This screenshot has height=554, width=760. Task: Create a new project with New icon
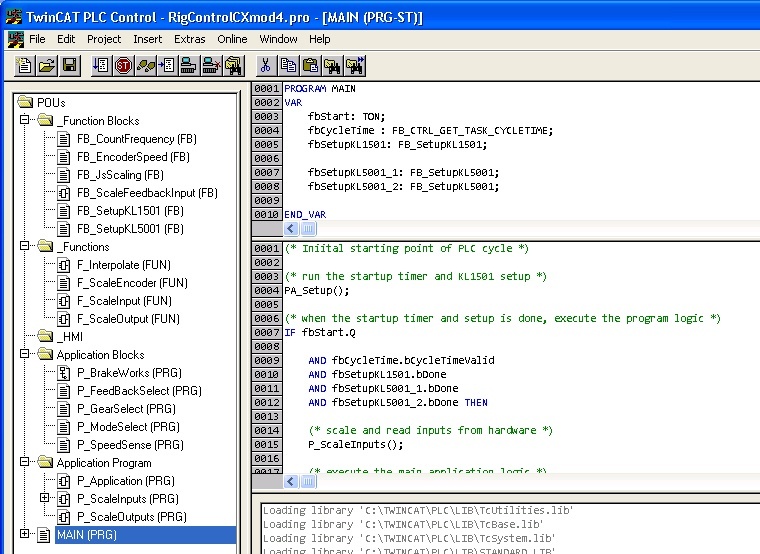[x=24, y=65]
